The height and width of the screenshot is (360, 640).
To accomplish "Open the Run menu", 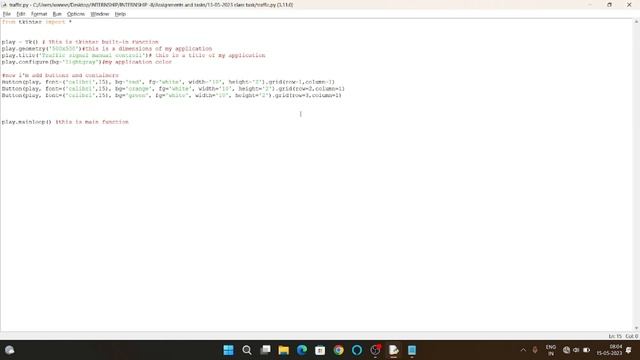I will pyautogui.click(x=57, y=14).
